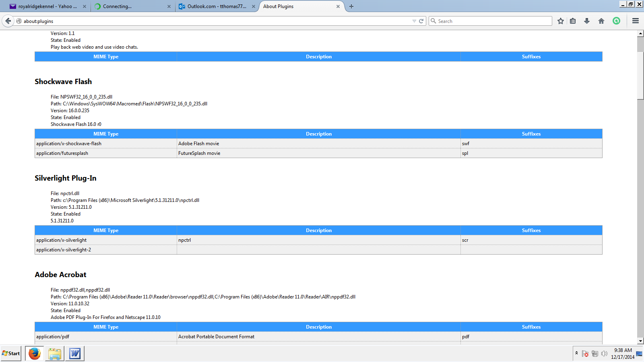Click scrollbar up arrow

[640, 34]
